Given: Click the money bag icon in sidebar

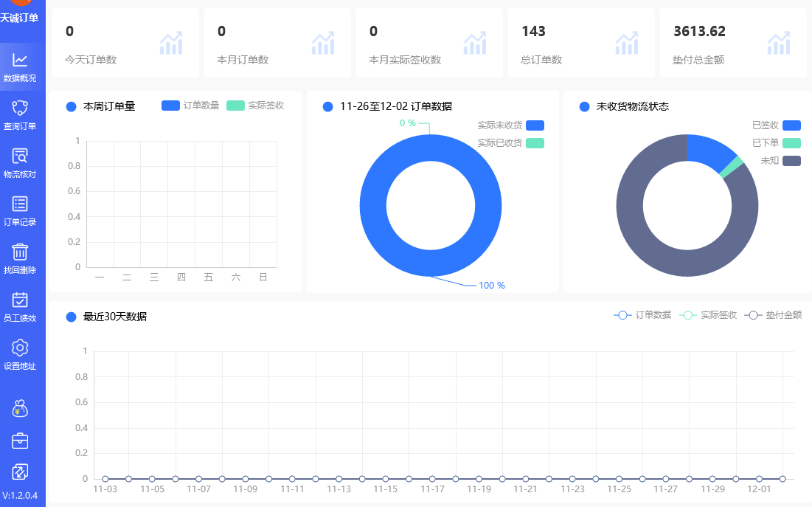Looking at the screenshot, I should (20, 408).
